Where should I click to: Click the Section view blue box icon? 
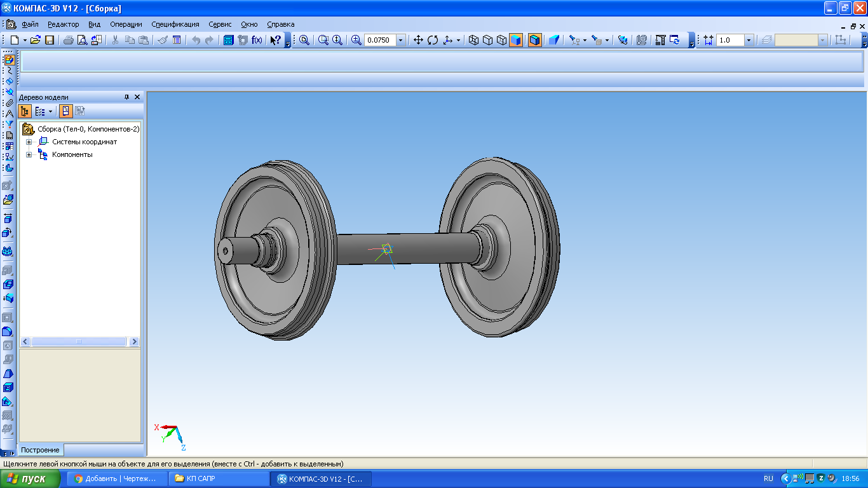[x=553, y=40]
